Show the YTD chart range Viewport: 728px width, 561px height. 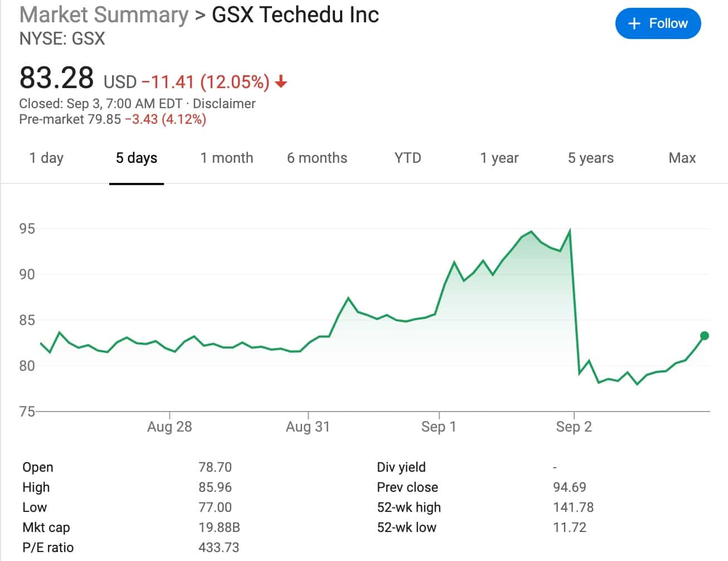point(407,158)
